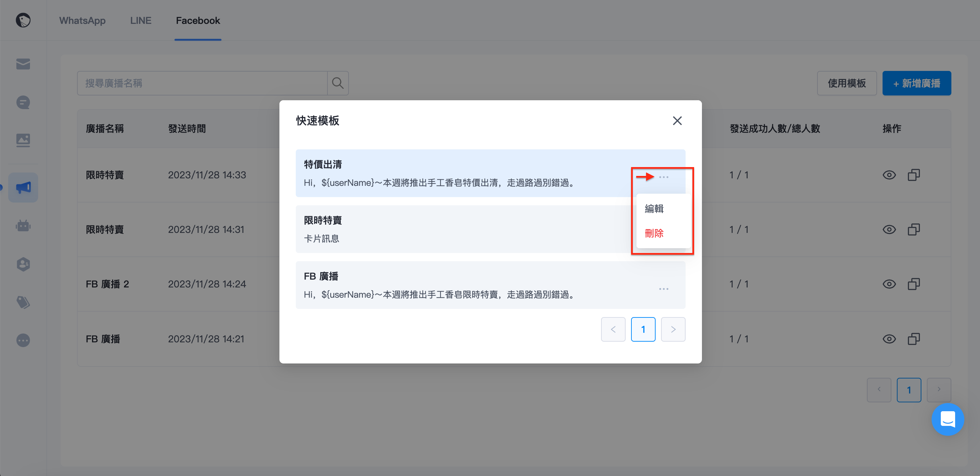Open the more options dots for 特價出清
980x476 pixels.
(663, 177)
